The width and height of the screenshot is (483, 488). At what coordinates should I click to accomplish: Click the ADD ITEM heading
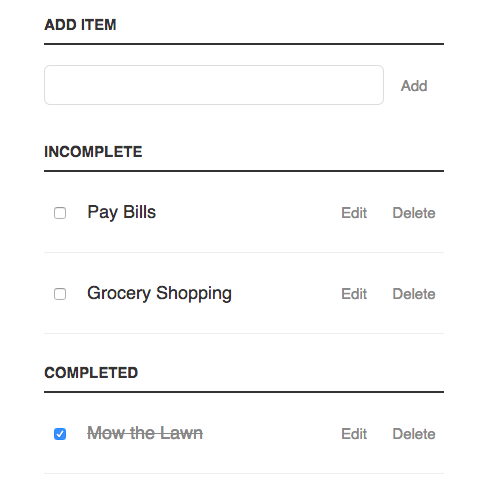[x=80, y=25]
